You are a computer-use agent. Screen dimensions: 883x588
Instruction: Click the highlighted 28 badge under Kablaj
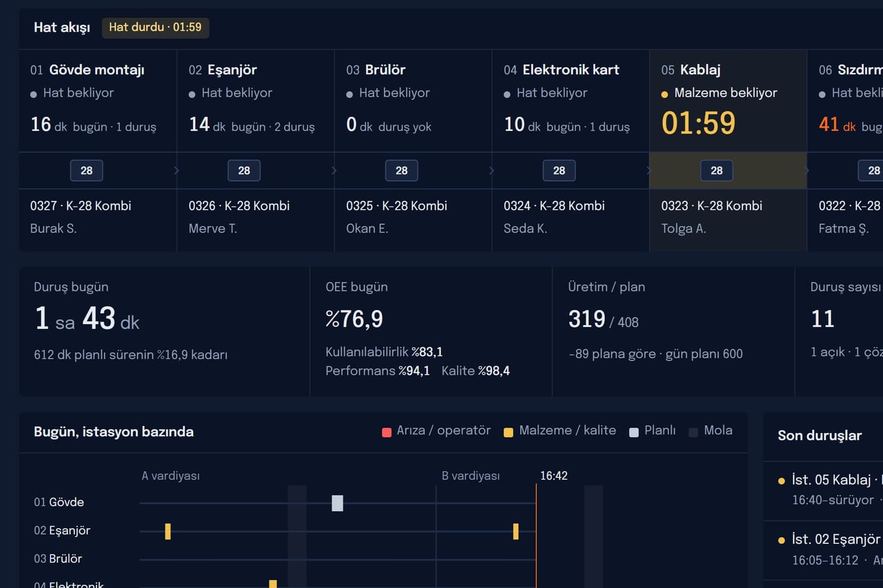click(x=717, y=170)
